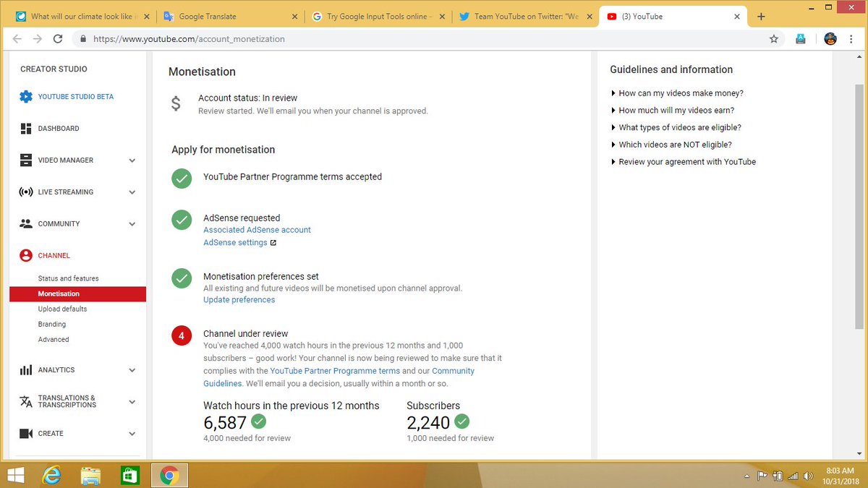The image size is (868, 488).
Task: Click the dollar sign account status icon
Action: coord(176,103)
